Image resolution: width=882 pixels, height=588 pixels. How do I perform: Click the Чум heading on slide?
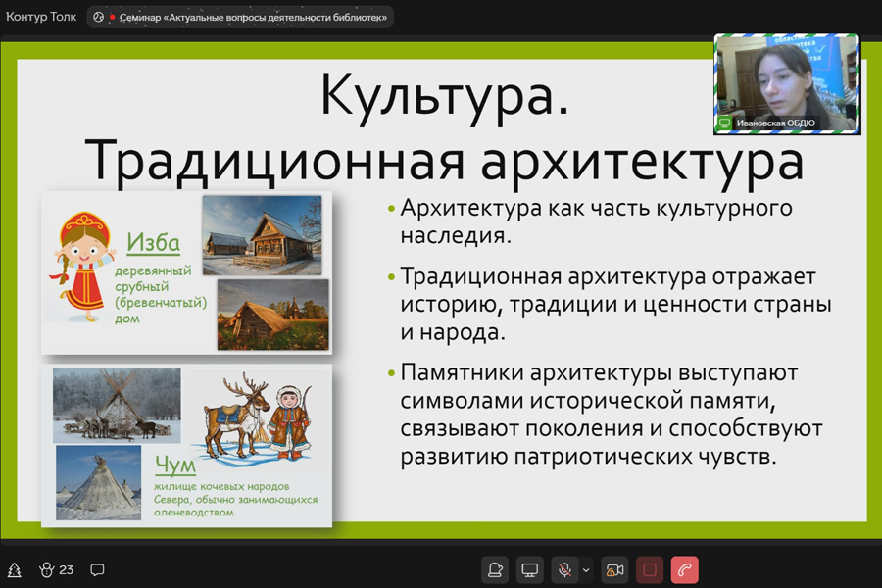(175, 465)
